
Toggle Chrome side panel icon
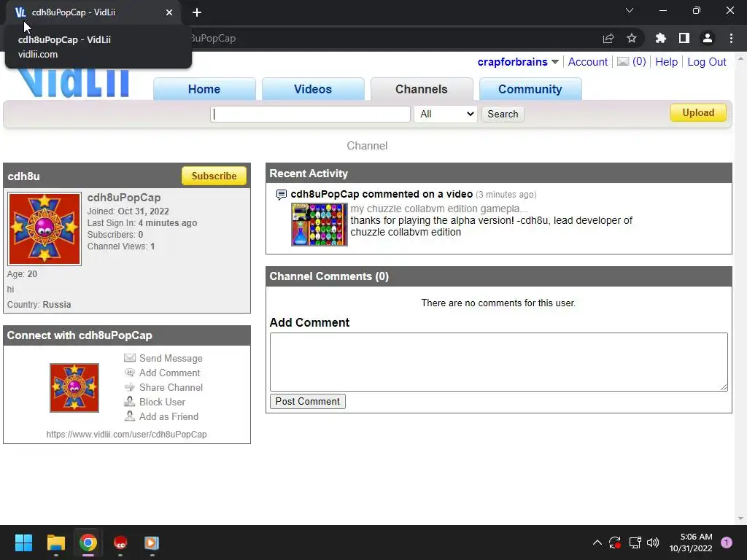684,38
